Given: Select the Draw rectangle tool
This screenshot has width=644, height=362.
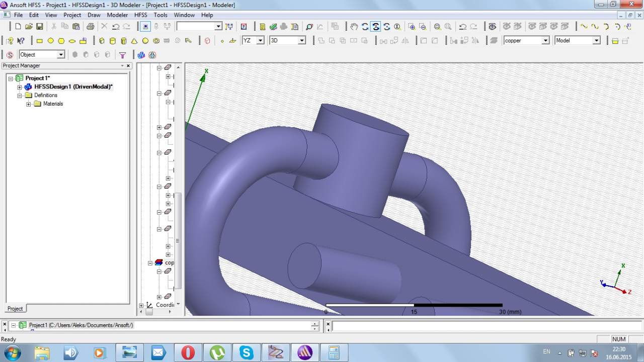Looking at the screenshot, I should click(40, 41).
